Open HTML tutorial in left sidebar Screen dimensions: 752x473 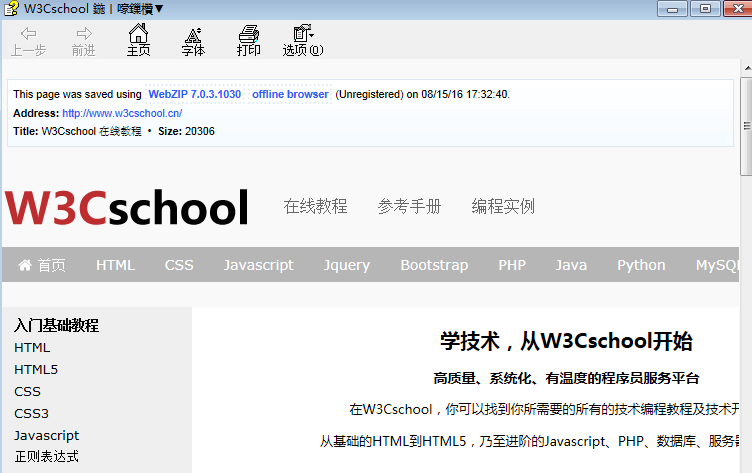32,347
